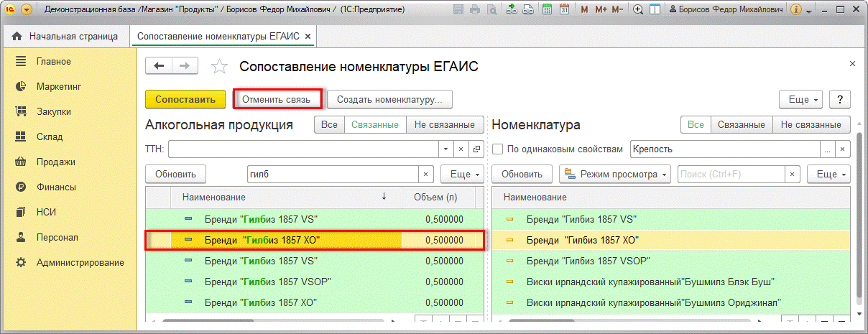Open the Склад section
Screen dimensions: 868x334
tap(50, 136)
